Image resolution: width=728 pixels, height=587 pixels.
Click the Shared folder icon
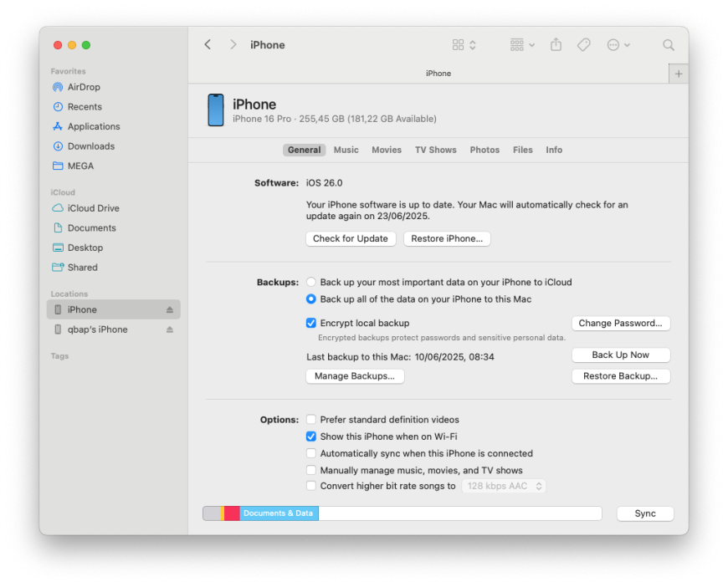pos(58,268)
